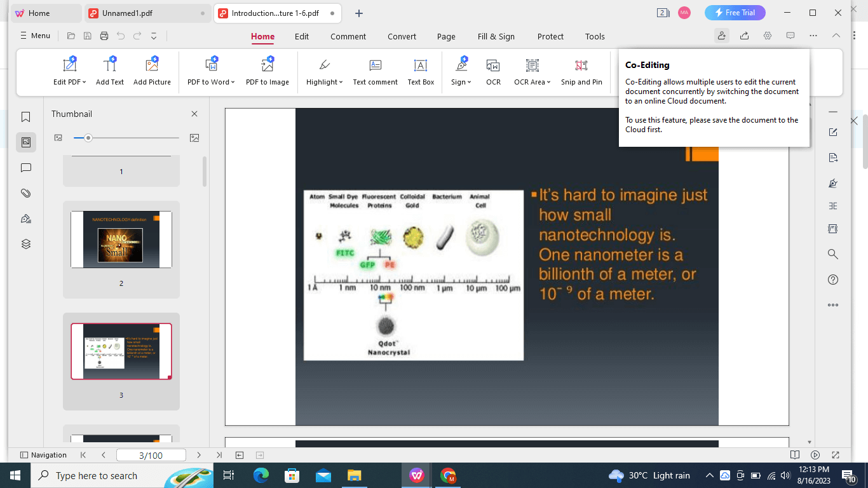
Task: Adjust the thumbnail size slider
Action: [88, 138]
